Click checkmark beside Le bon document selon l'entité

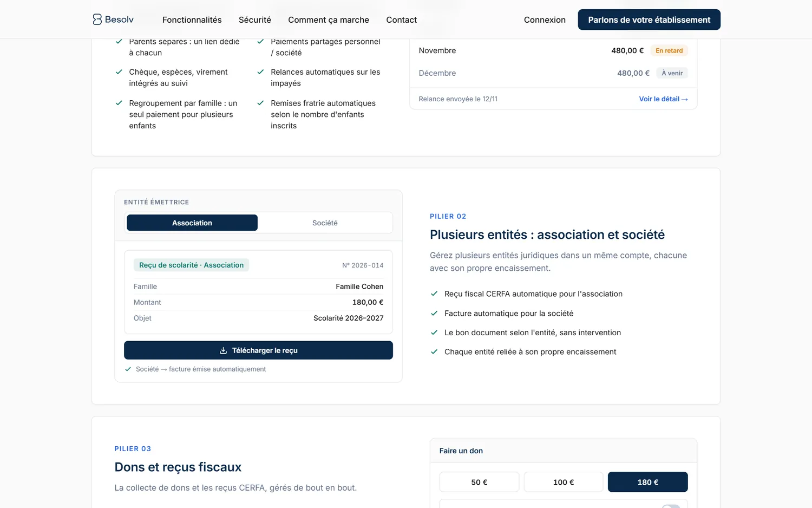(x=434, y=333)
